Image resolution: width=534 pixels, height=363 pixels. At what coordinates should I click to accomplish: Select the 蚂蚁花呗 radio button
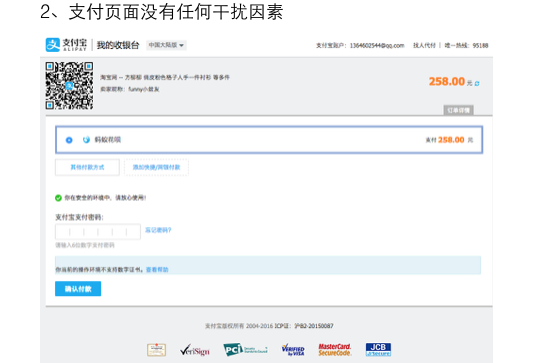(69, 140)
